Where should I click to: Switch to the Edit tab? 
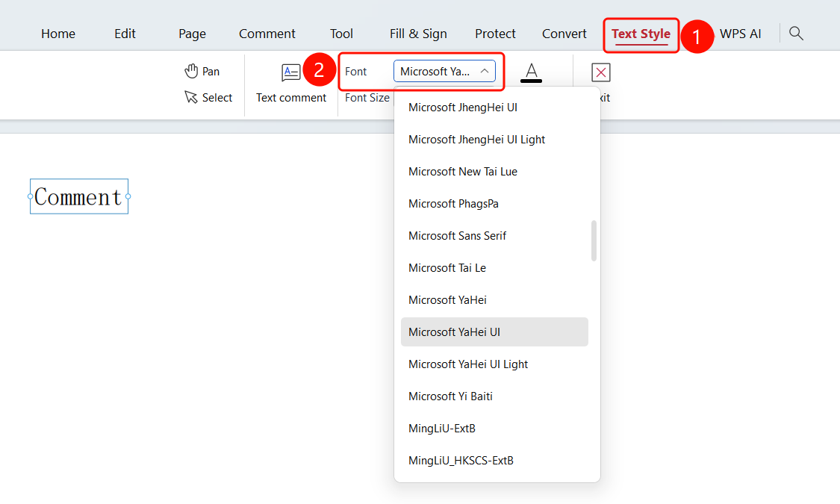coord(125,34)
